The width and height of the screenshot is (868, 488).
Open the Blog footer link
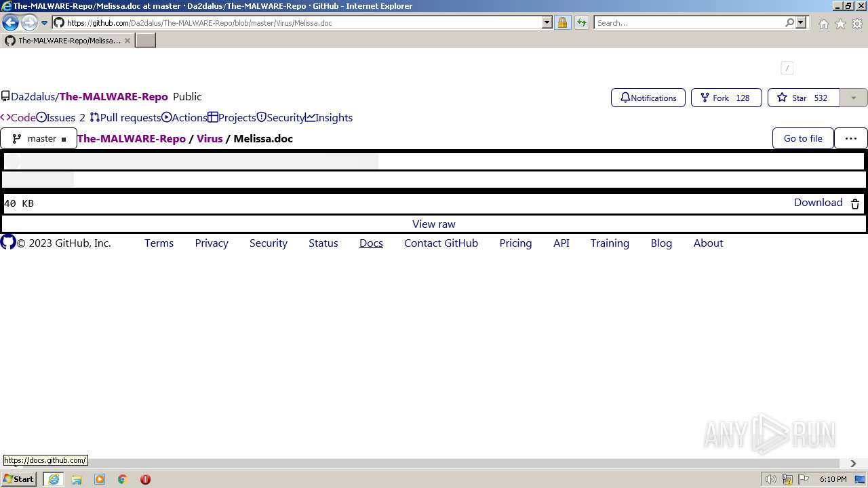pyautogui.click(x=661, y=243)
